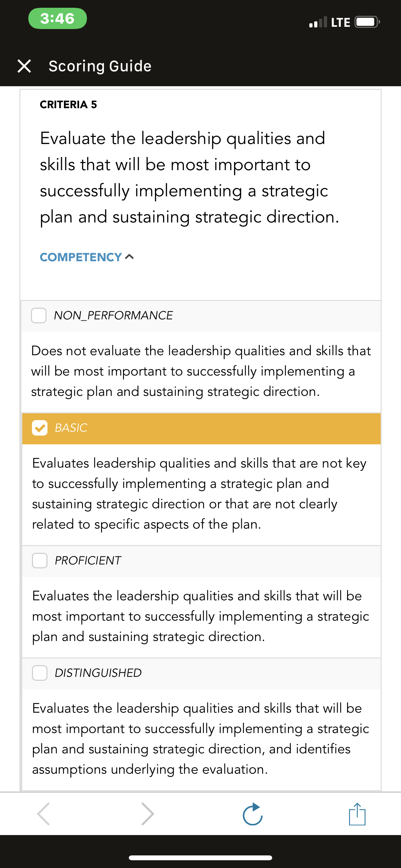Screen dimensions: 401x868
Task: Select the PROFICIENT rating label
Action: coord(88,560)
